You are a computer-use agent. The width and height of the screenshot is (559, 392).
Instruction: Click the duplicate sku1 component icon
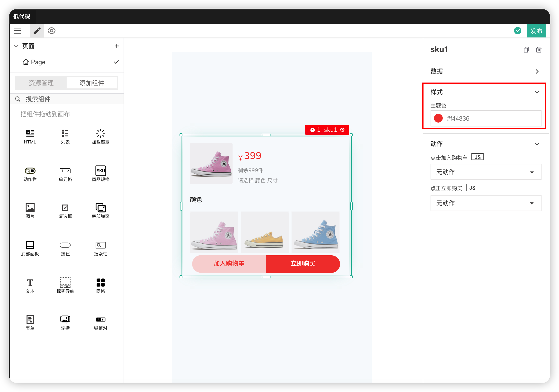click(526, 50)
